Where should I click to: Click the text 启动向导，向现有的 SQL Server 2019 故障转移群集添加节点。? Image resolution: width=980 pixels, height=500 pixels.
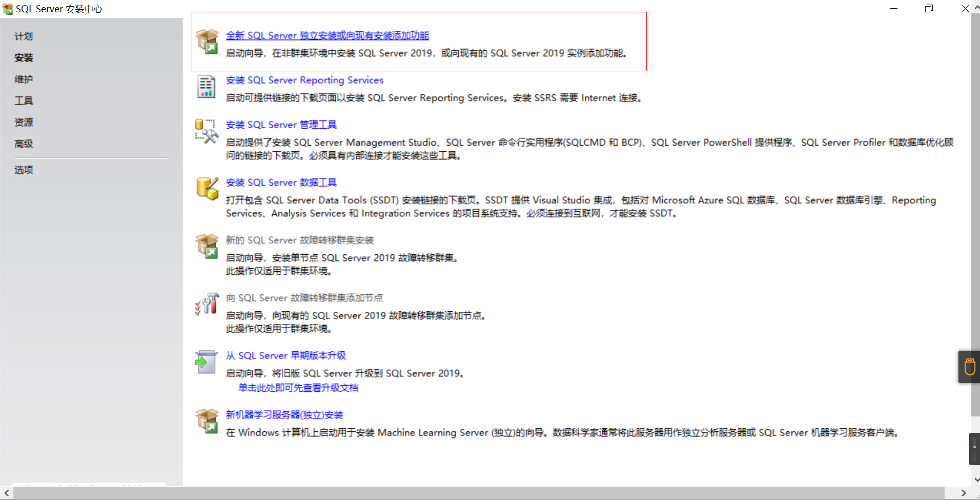coord(357,315)
